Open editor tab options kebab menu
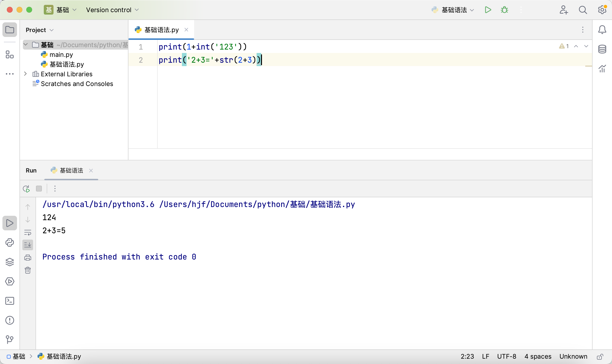612x364 pixels. coord(583,30)
